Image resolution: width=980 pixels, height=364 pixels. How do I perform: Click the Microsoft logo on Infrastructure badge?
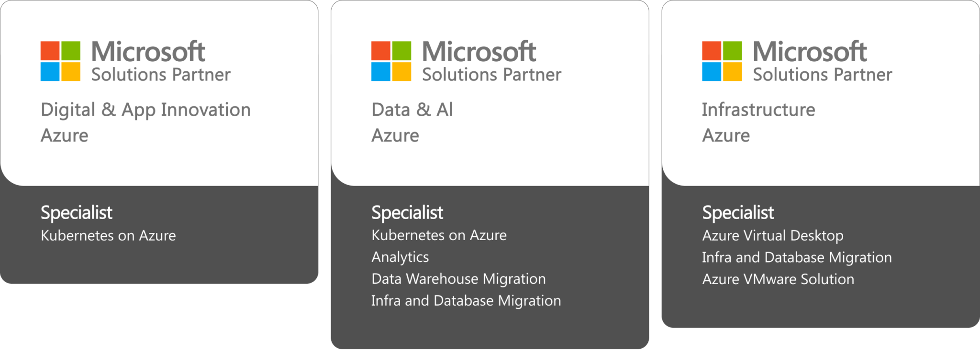pos(722,61)
